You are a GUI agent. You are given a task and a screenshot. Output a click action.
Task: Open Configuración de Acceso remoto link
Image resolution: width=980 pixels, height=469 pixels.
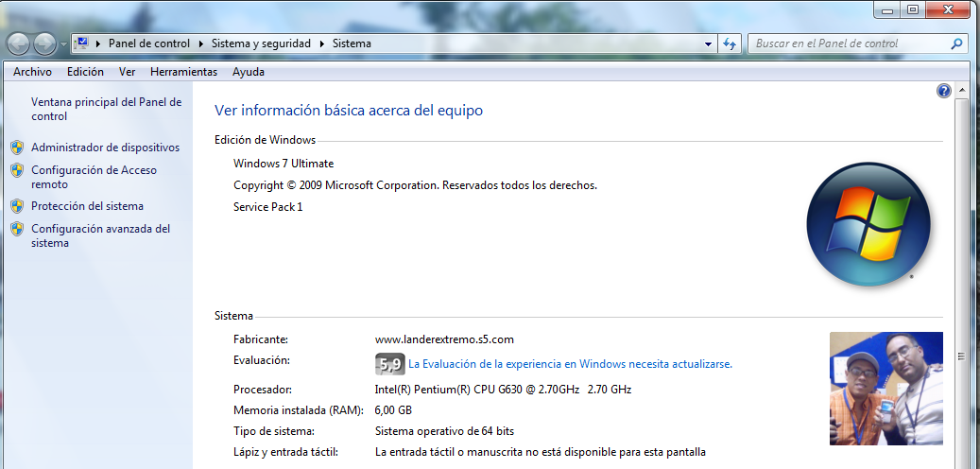click(94, 177)
